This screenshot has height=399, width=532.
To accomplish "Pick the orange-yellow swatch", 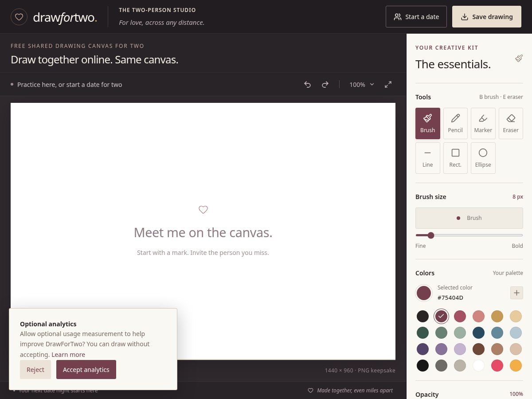I will [516, 365].
